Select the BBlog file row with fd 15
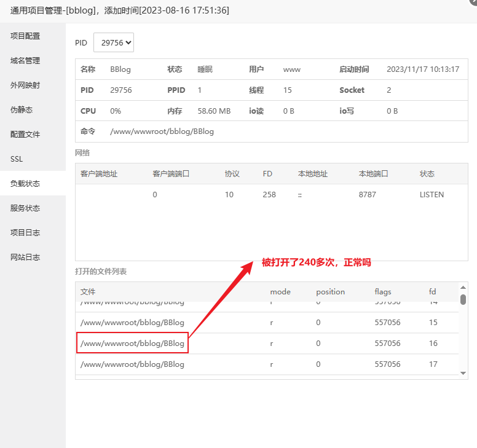The height and width of the screenshot is (448, 477). pos(267,323)
